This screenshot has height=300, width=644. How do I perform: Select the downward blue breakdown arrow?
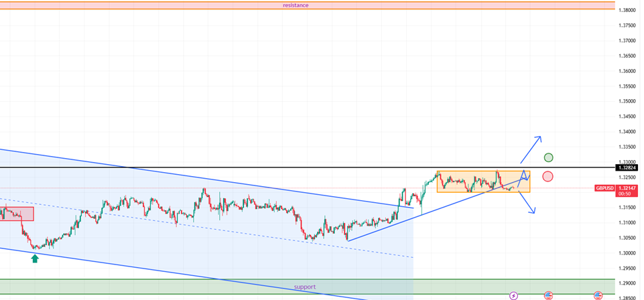coord(528,202)
